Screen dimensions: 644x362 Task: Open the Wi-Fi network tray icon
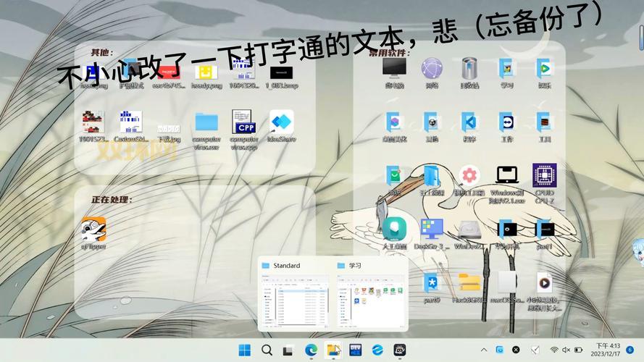tap(554, 350)
